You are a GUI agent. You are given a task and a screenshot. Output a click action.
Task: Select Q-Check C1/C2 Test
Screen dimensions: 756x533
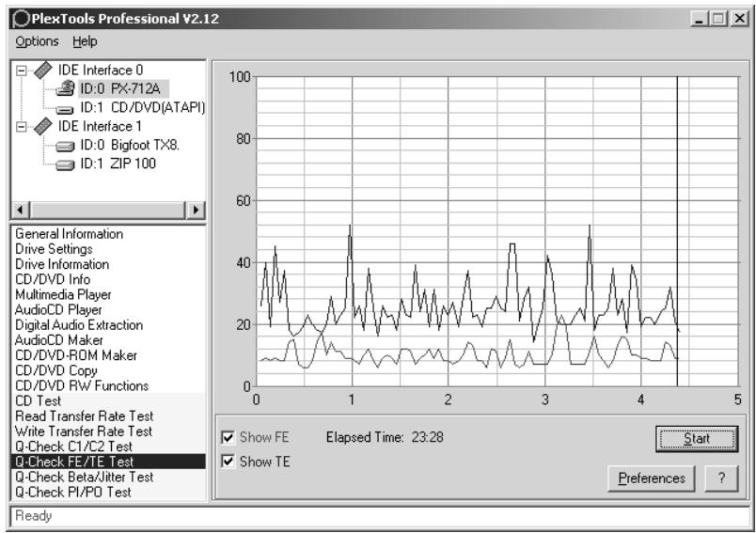(x=73, y=447)
